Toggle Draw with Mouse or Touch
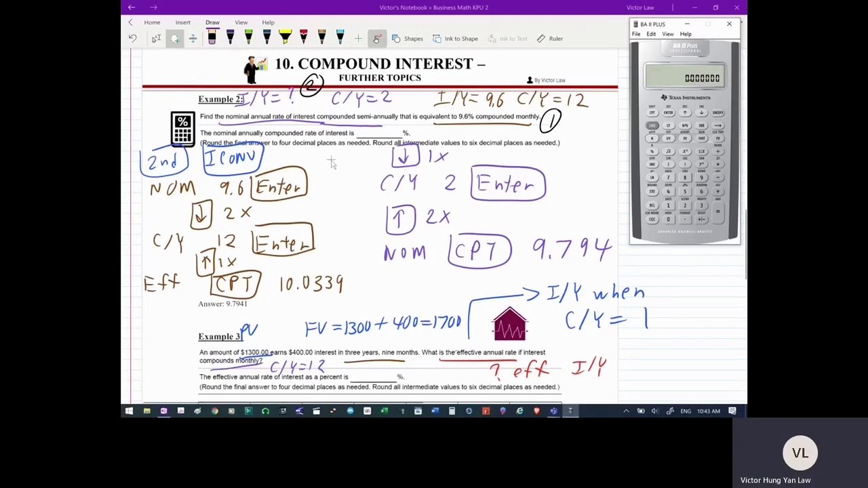Screen dimensions: 868x488 coord(376,39)
